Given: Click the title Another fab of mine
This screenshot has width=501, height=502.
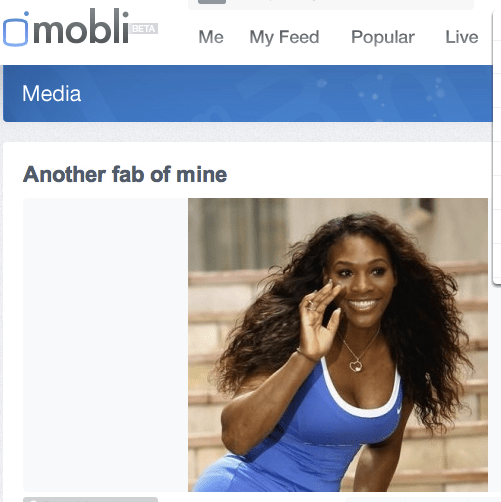Looking at the screenshot, I should [x=125, y=174].
